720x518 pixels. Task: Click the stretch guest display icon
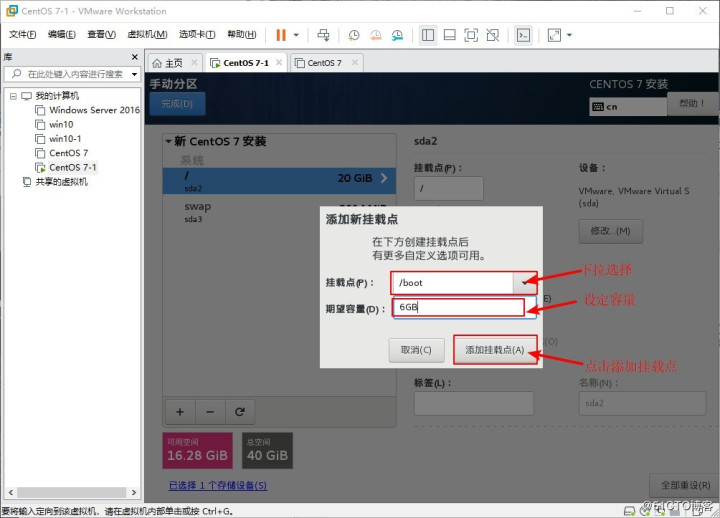pyautogui.click(x=554, y=35)
